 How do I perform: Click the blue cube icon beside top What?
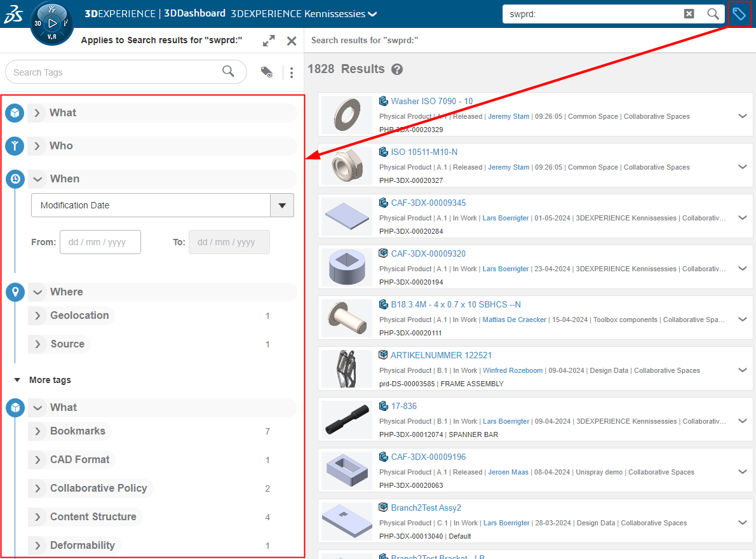(15, 113)
